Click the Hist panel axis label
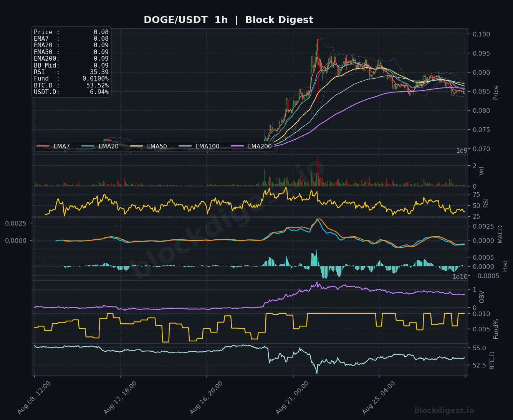Viewport: 513px width, 420px height. [x=505, y=266]
